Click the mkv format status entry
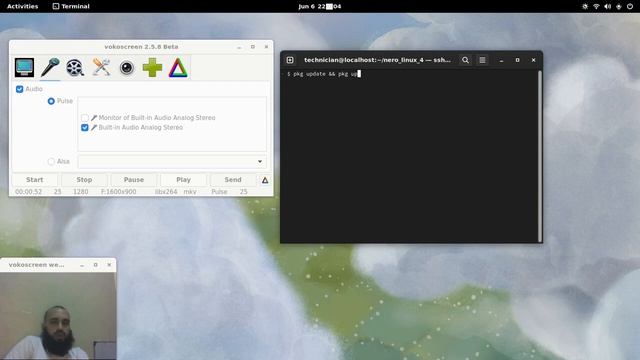Viewport: 640px width, 360px height. [190, 191]
